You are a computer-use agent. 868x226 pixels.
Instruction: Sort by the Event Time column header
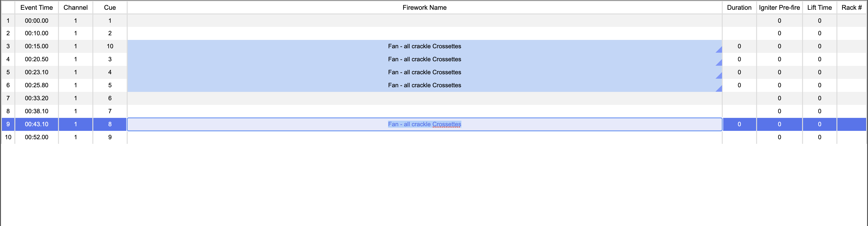(37, 7)
